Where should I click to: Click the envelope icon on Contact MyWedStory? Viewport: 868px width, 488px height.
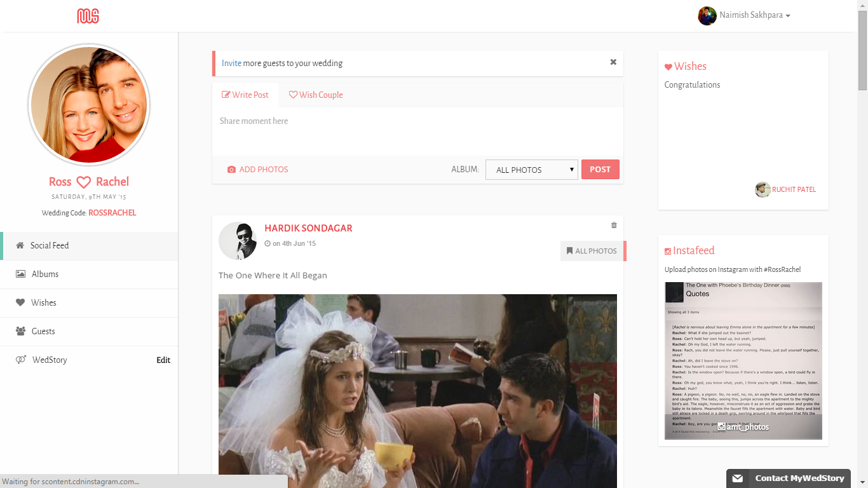(738, 478)
